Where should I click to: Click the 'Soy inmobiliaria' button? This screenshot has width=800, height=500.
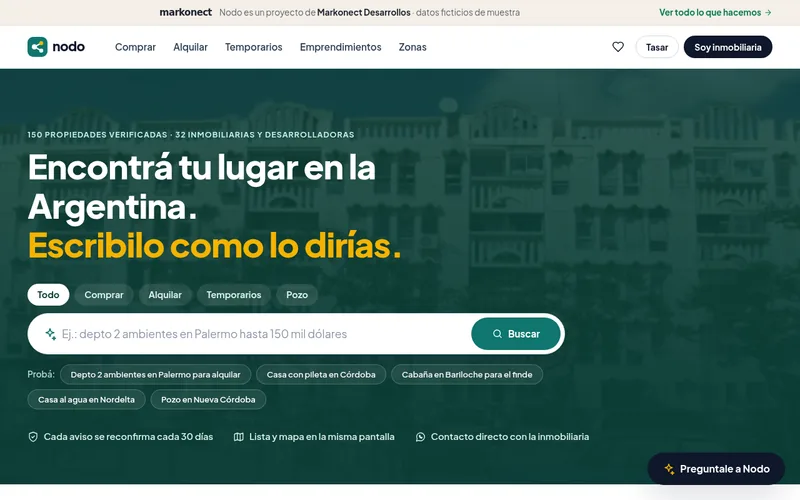[x=728, y=47]
